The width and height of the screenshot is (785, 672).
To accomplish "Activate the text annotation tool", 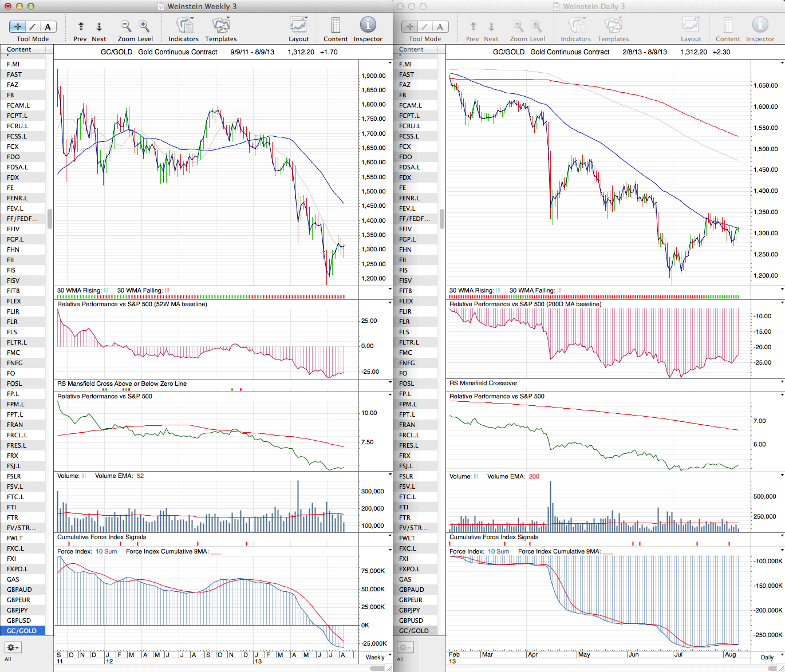I will (x=48, y=26).
